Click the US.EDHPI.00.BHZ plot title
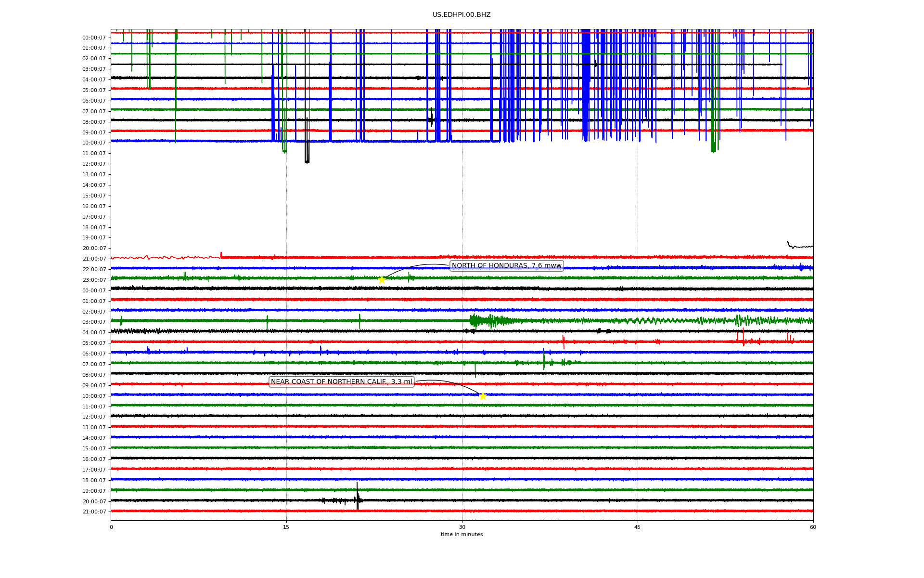The image size is (924, 578). click(x=462, y=15)
